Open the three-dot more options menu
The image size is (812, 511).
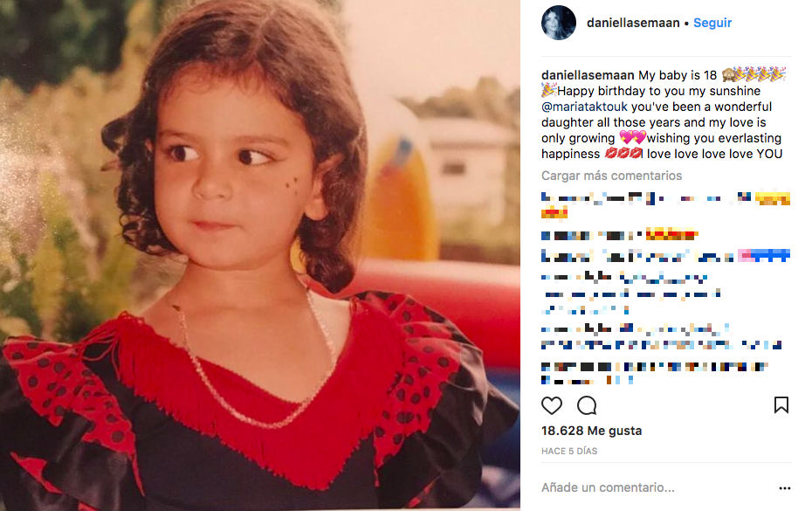(785, 487)
